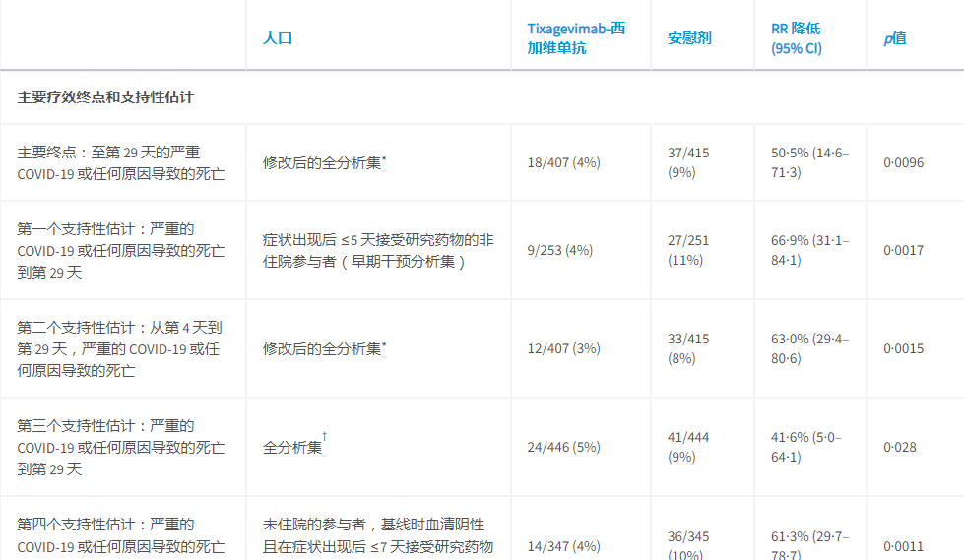Click the Tixagevimab-西加维单抗 column header
This screenshot has height=560, width=964.
point(576,37)
